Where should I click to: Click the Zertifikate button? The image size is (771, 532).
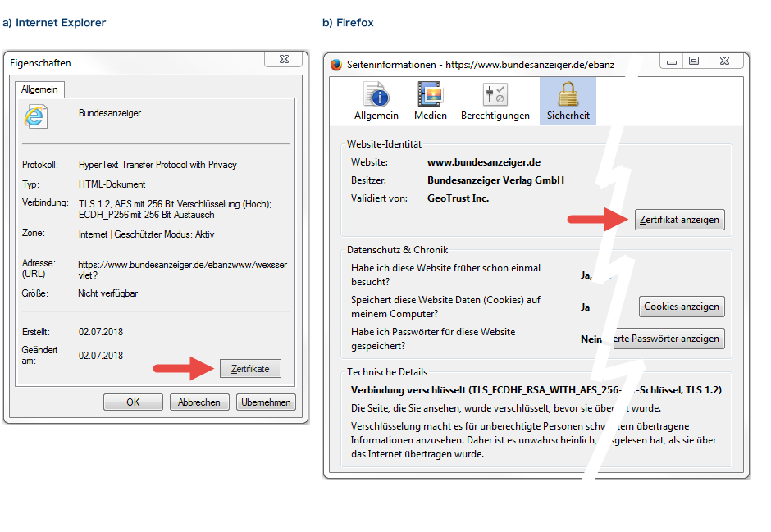(x=250, y=368)
